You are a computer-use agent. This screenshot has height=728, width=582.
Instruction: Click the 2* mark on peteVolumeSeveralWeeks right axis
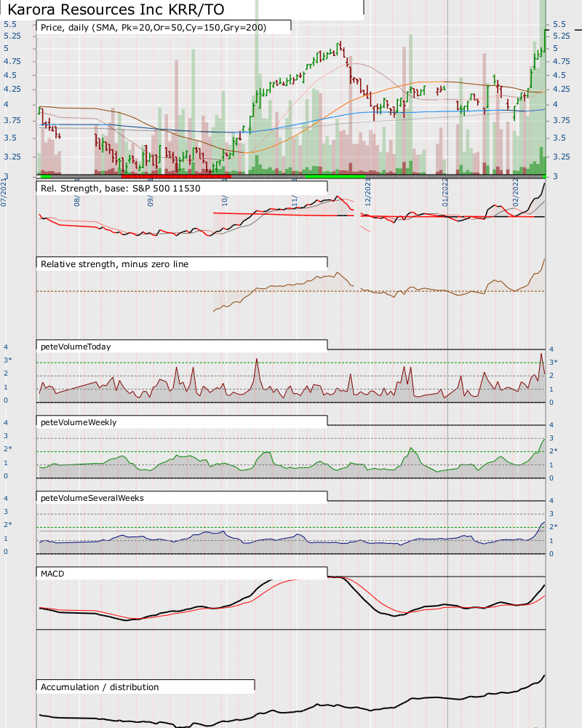tap(553, 527)
